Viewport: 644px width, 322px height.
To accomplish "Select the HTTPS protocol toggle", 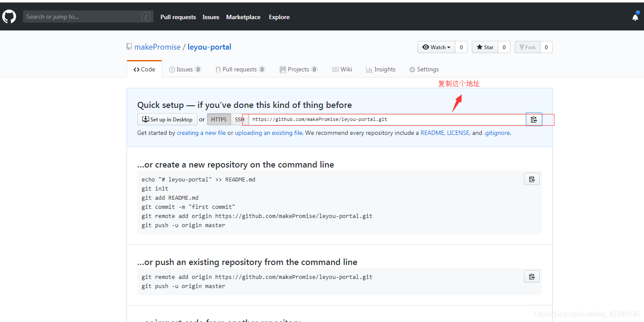I will coord(219,119).
